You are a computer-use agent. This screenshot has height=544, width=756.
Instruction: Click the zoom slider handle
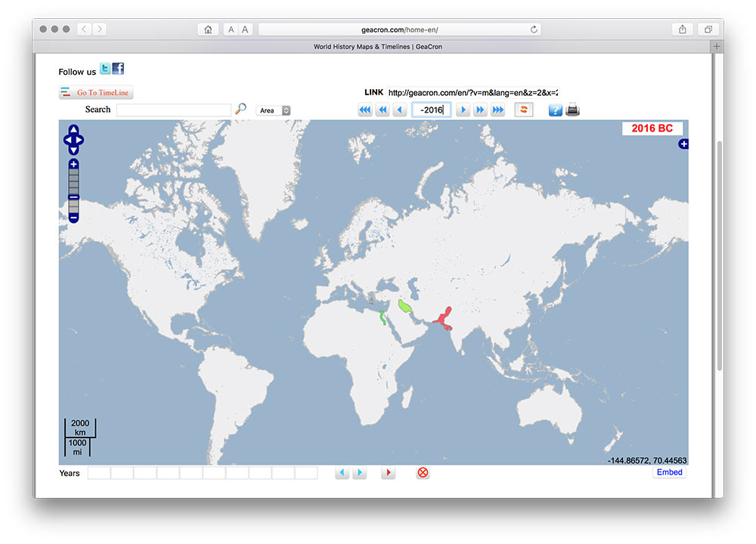(x=74, y=197)
